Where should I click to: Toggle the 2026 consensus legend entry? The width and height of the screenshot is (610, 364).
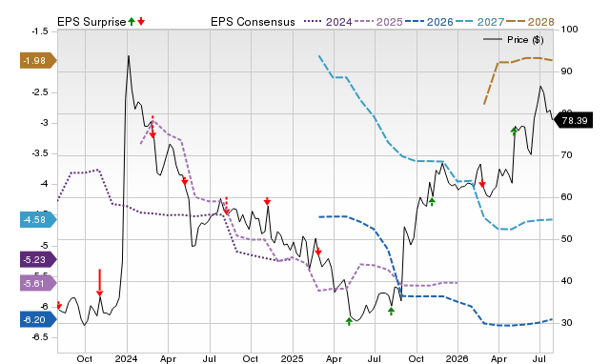point(429,22)
